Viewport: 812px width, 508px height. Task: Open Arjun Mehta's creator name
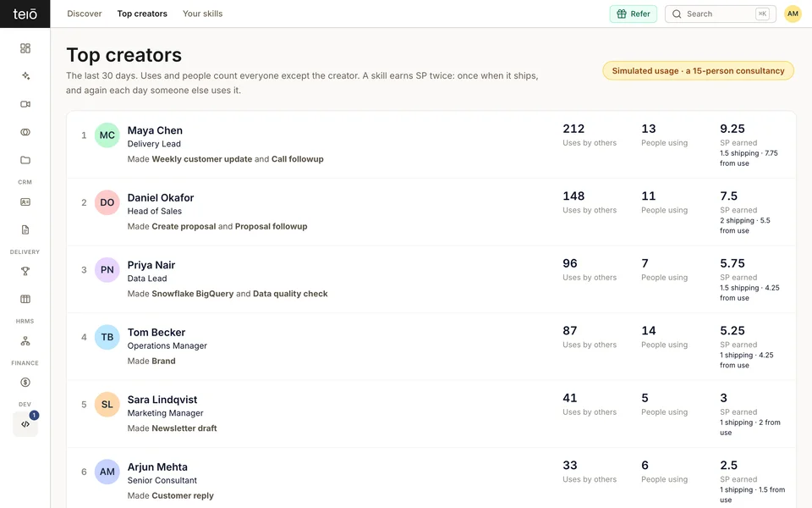coord(157,467)
